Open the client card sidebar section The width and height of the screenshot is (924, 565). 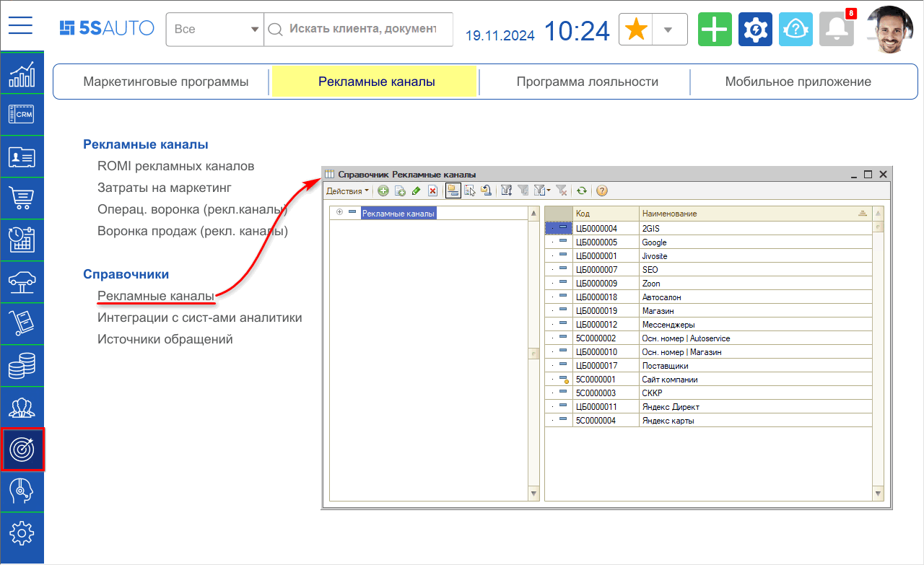tap(22, 156)
